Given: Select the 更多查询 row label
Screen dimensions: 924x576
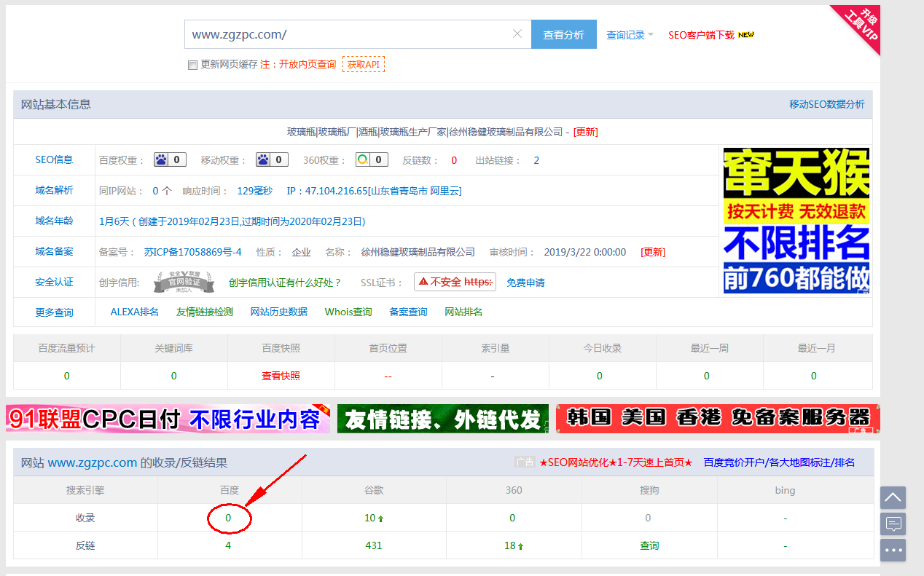Looking at the screenshot, I should coord(55,312).
